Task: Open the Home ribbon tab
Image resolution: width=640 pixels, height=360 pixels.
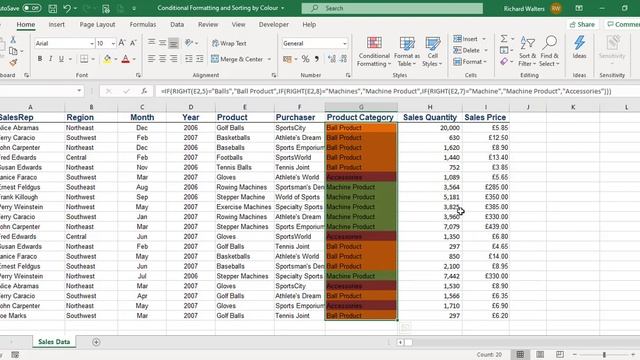Action: click(x=26, y=24)
